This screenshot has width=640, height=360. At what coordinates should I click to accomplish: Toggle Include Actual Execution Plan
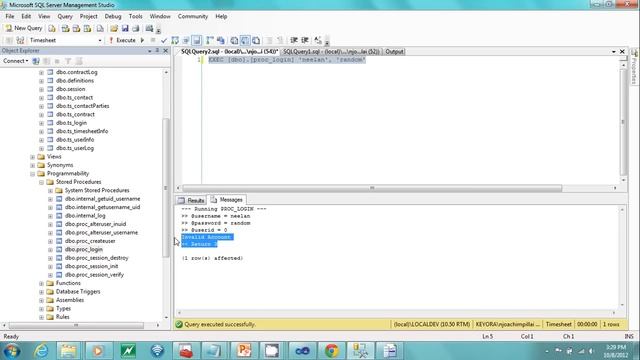click(210, 40)
